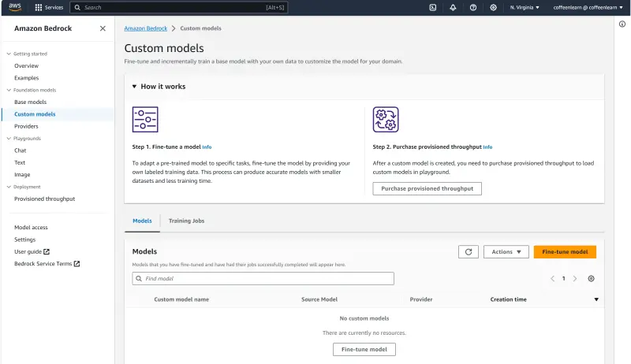Image resolution: width=631 pixels, height=364 pixels.
Task: Click Purchase provisioned throughput button
Action: pyautogui.click(x=427, y=189)
